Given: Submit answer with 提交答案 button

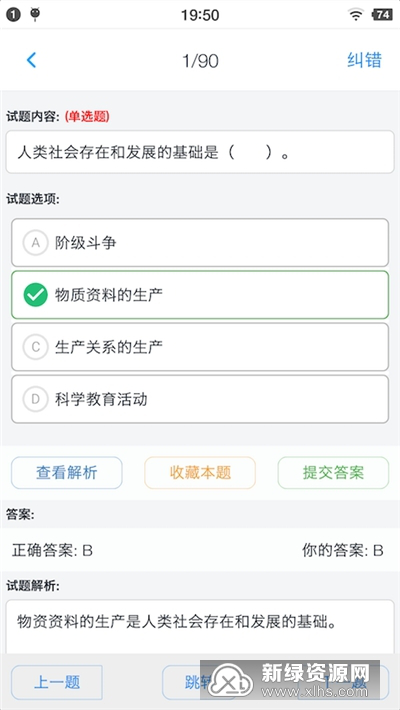Looking at the screenshot, I should [333, 473].
